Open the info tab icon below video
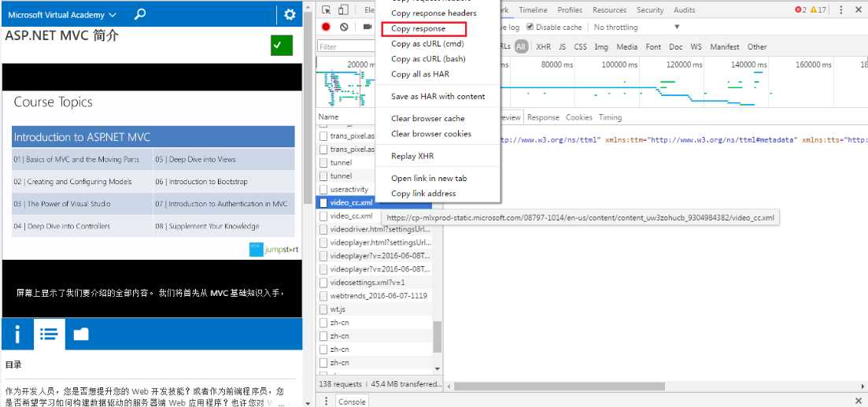 pyautogui.click(x=18, y=334)
